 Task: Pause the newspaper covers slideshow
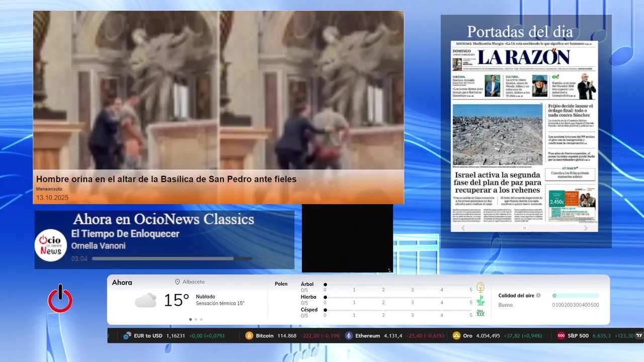pyautogui.click(x=524, y=228)
